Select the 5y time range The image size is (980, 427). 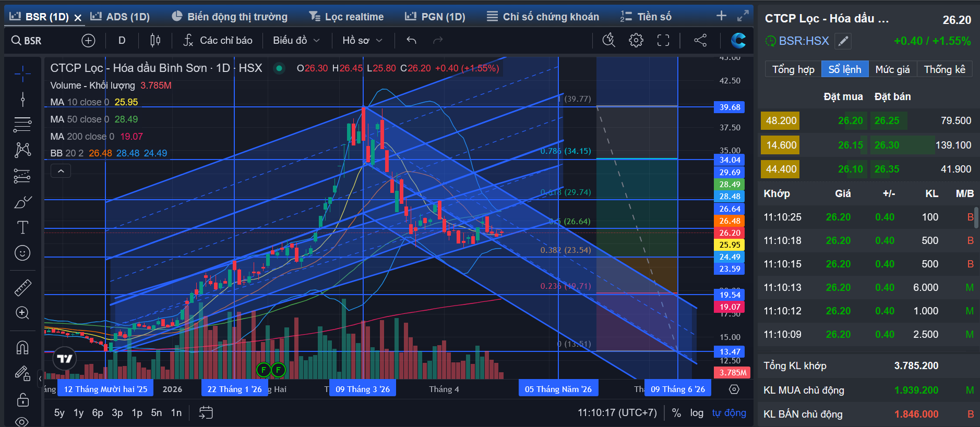coord(59,413)
